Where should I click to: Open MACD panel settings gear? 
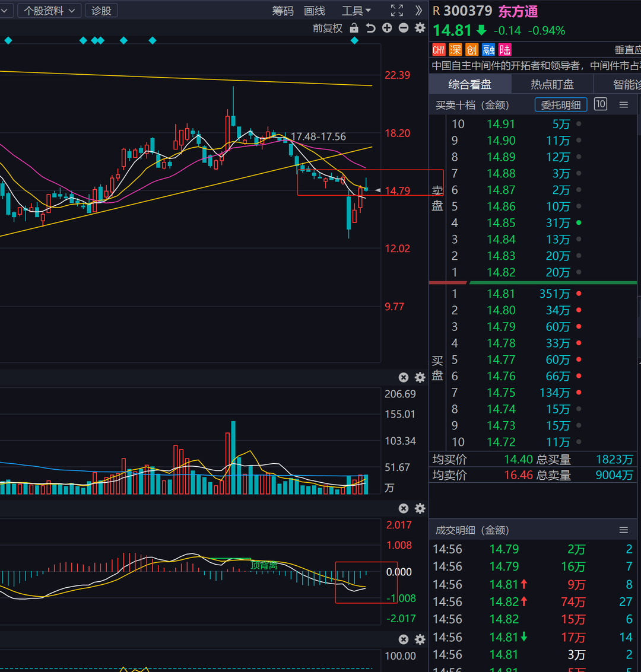[x=420, y=508]
